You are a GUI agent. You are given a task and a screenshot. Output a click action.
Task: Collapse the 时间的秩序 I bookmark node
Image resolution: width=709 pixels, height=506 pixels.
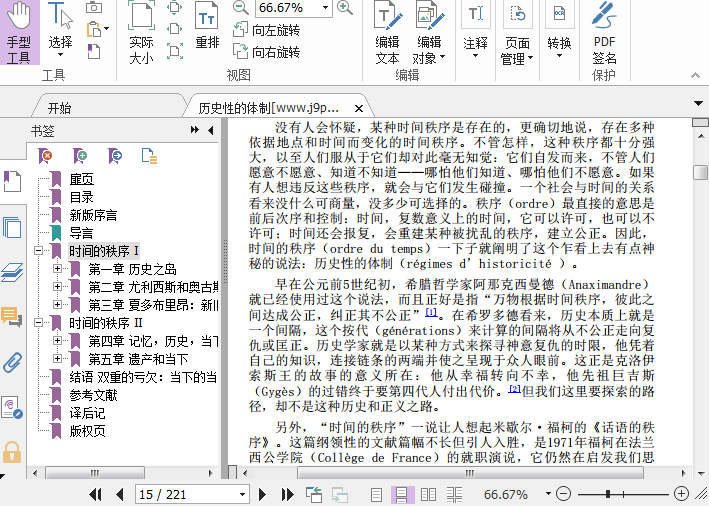(40, 251)
